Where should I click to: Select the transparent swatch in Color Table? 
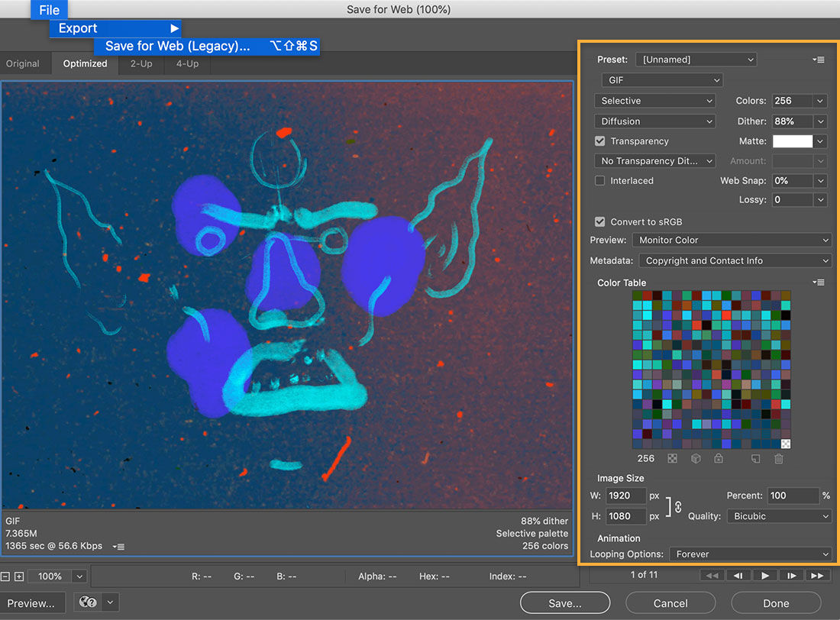pos(785,444)
